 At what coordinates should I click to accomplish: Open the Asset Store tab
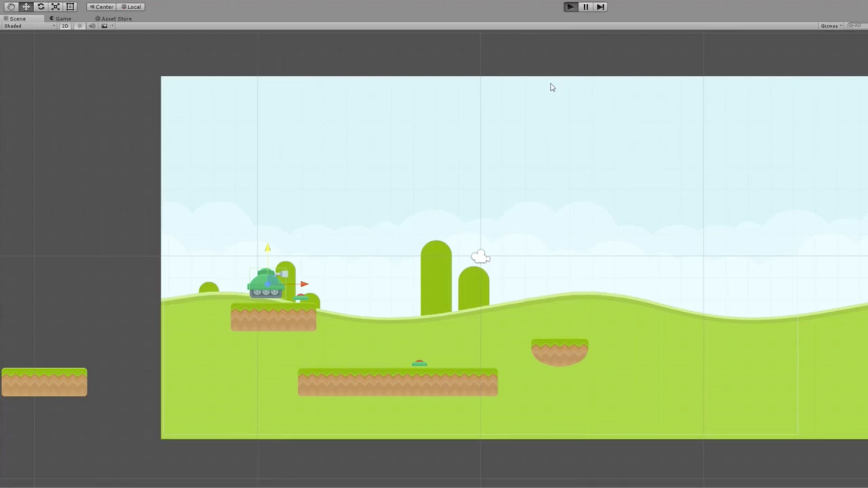pyautogui.click(x=113, y=18)
